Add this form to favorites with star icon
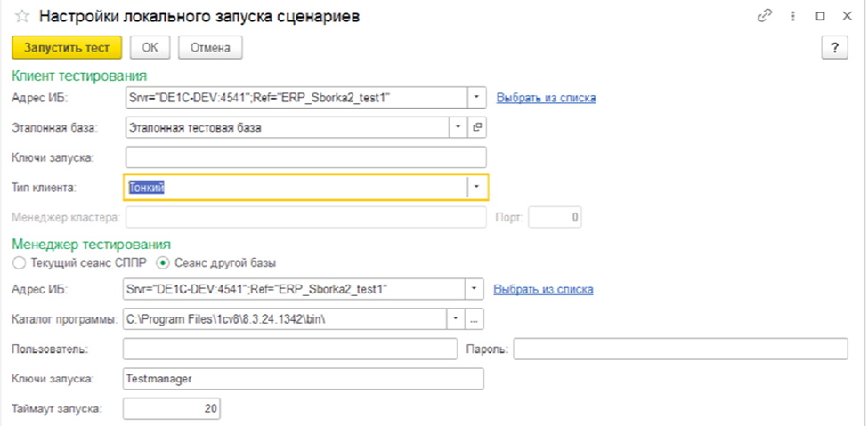 click(22, 17)
